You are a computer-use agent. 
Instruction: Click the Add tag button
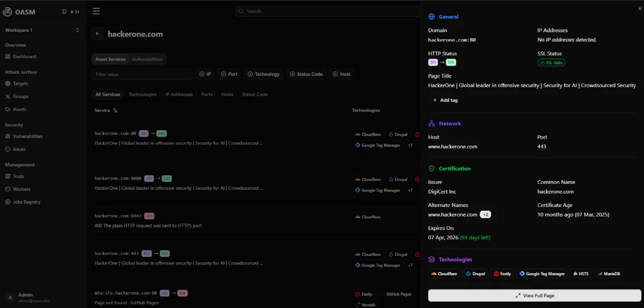[x=445, y=100]
